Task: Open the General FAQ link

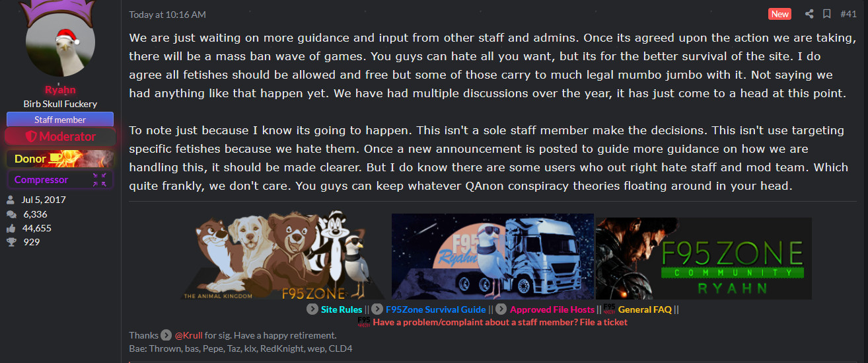Action: 645,309
